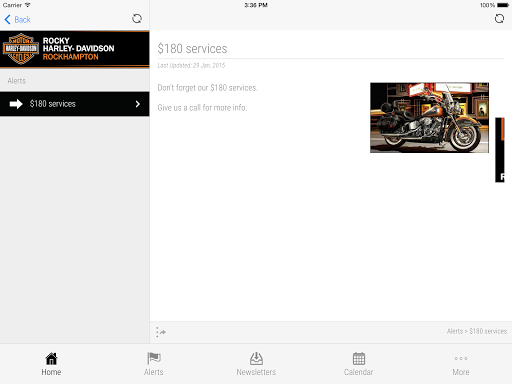Expand the $180 services chevron
The width and height of the screenshot is (512, 384).
click(x=138, y=104)
